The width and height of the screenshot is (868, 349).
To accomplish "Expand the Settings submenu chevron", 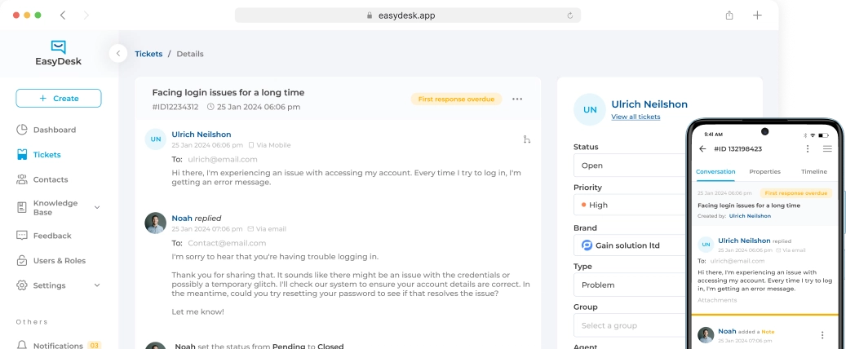I will [x=97, y=285].
